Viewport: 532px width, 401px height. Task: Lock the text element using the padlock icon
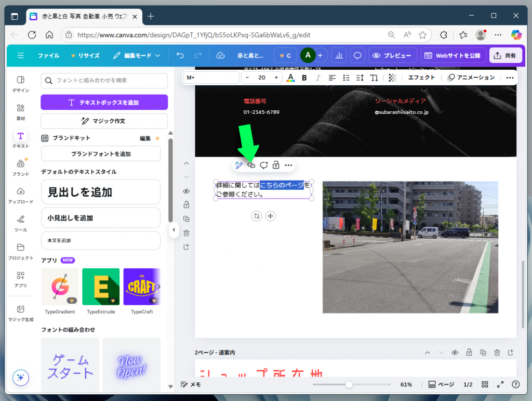tap(275, 165)
